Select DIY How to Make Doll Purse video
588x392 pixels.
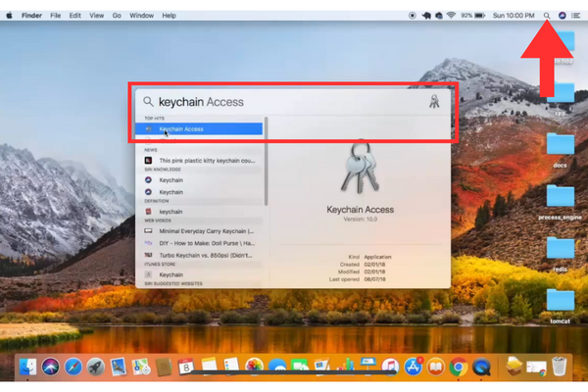coord(199,243)
